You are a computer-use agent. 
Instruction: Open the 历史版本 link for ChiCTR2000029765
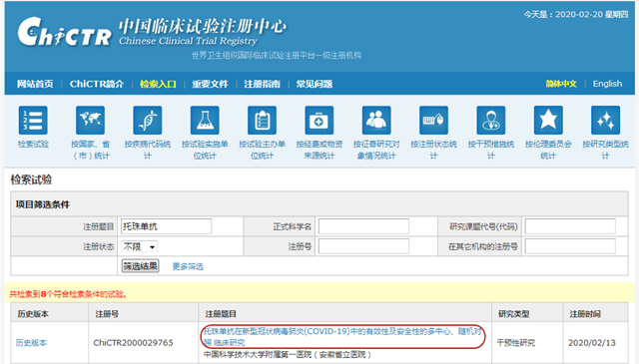point(31,343)
